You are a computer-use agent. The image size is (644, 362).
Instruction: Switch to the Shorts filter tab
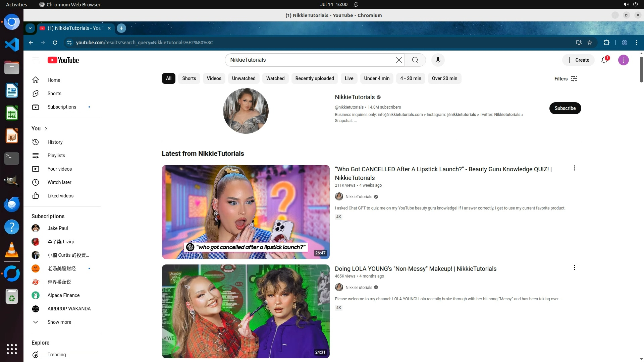coord(189,78)
